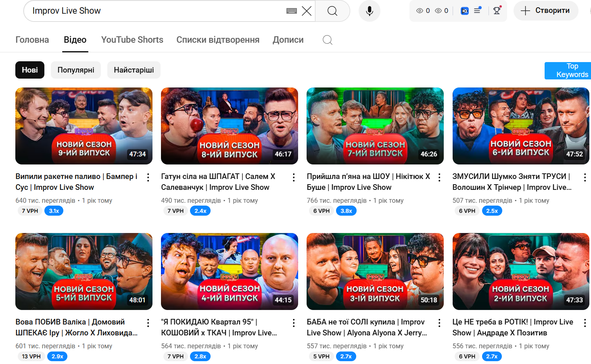The width and height of the screenshot is (591, 364).
Task: Open video title Гатун сіла на ШПАГАТ
Action: click(218, 182)
